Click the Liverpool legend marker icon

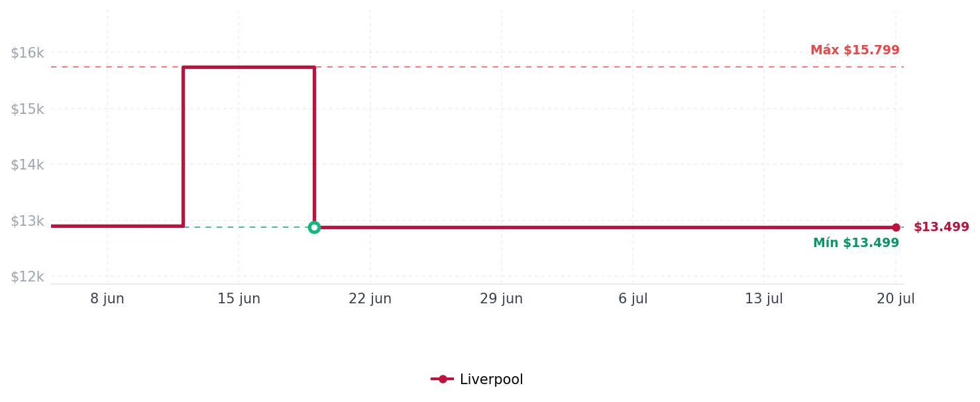point(443,379)
